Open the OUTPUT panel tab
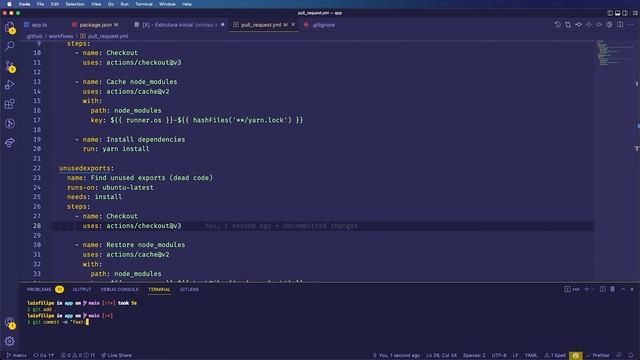640x360 pixels. [82, 289]
